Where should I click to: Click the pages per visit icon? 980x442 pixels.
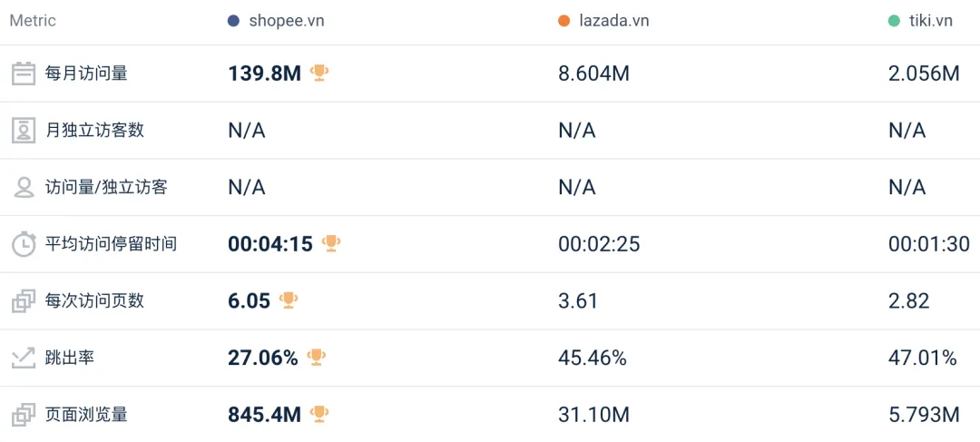tap(24, 301)
